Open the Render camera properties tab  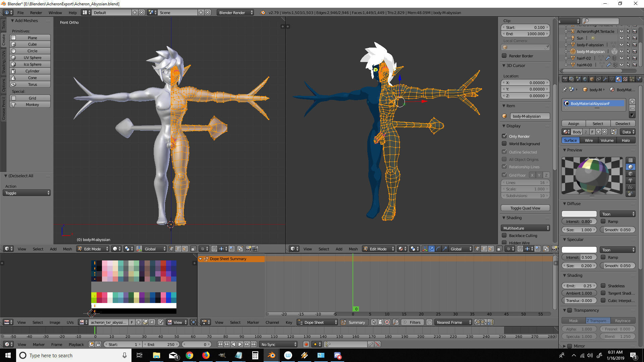(565, 79)
